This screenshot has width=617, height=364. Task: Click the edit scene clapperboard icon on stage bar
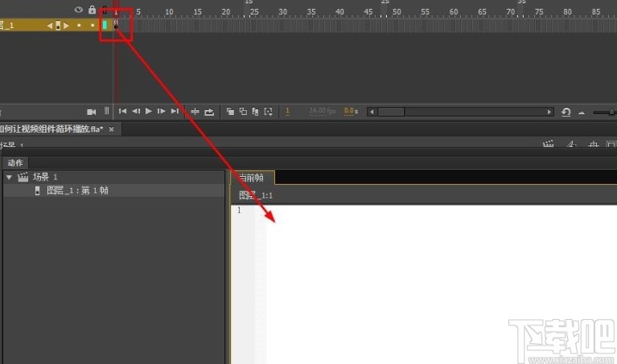548,144
